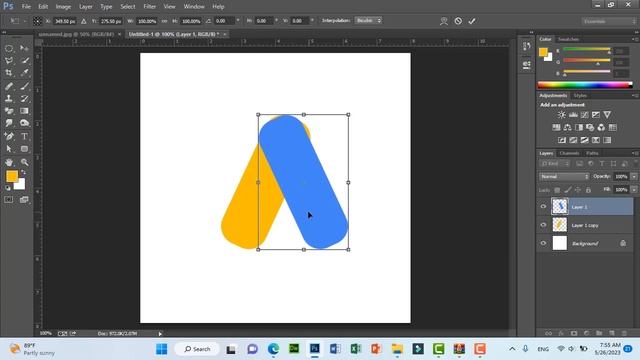Screen dimensions: 640x360
Task: Toggle relative positioning triangle
Action: pos(84,21)
